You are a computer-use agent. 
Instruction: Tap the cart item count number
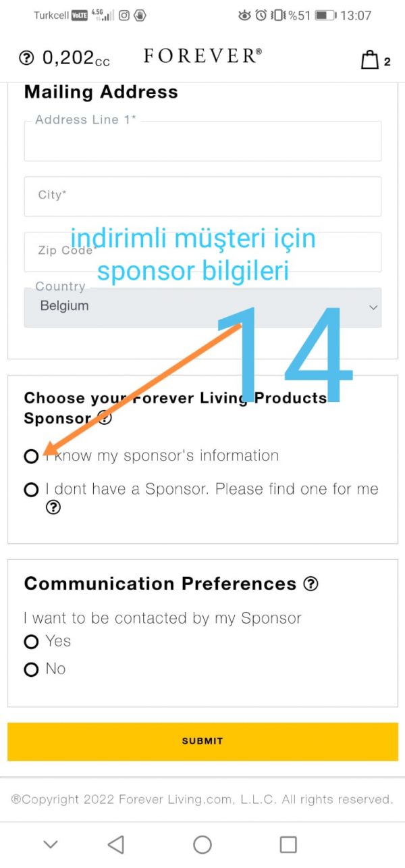387,62
